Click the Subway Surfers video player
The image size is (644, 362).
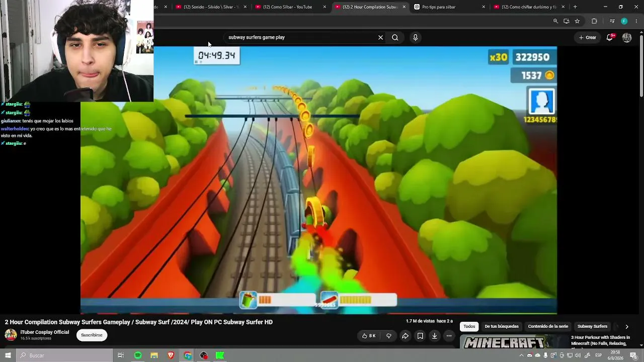tap(318, 179)
